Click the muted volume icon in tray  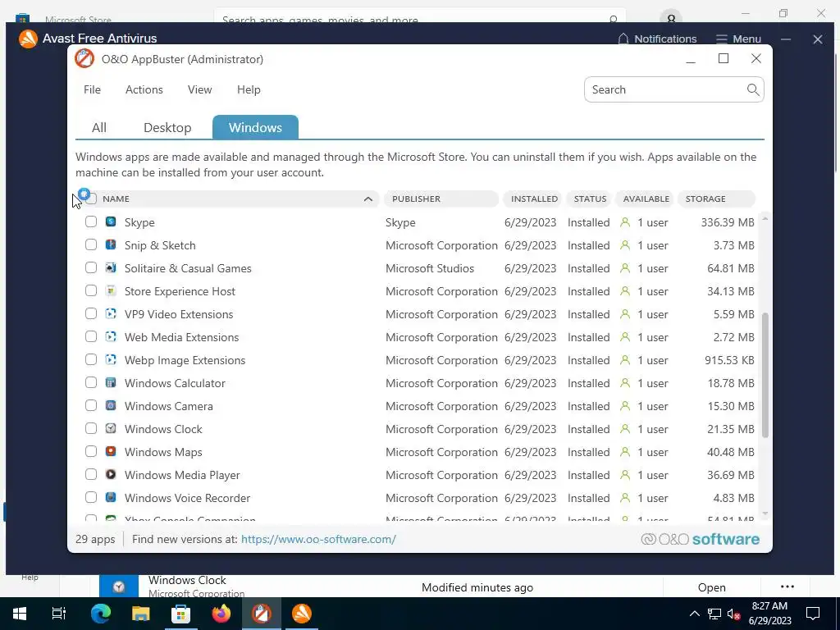tap(734, 614)
